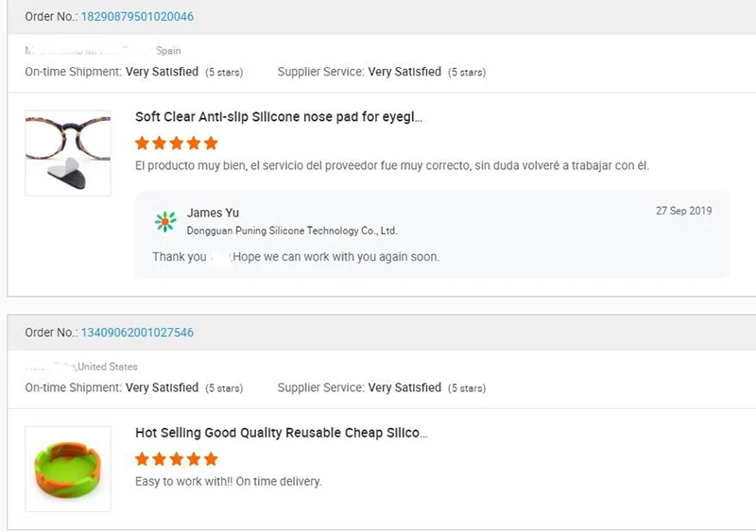
Task: Click the 27 Sep 2019 reply date
Action: [683, 211]
